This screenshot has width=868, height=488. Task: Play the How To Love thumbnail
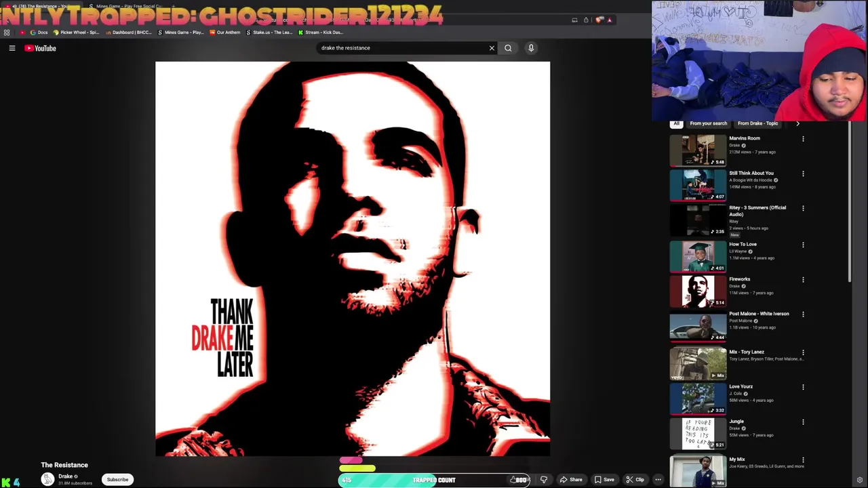point(697,256)
